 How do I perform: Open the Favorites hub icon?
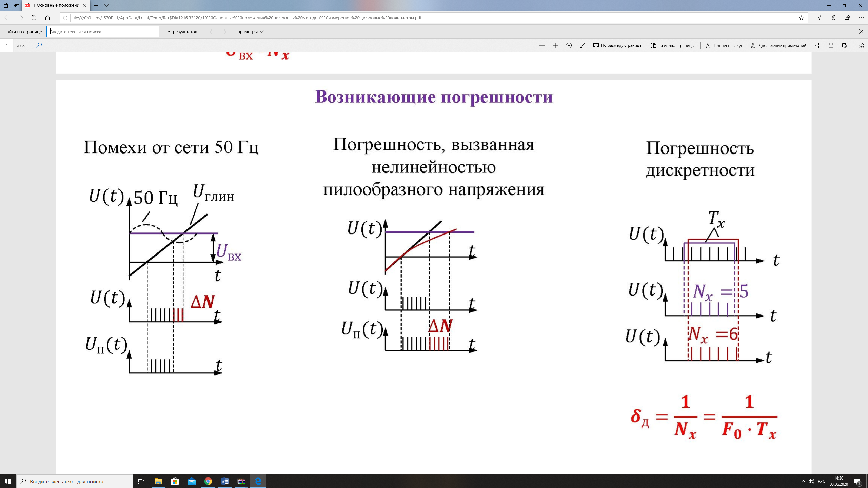(x=821, y=18)
